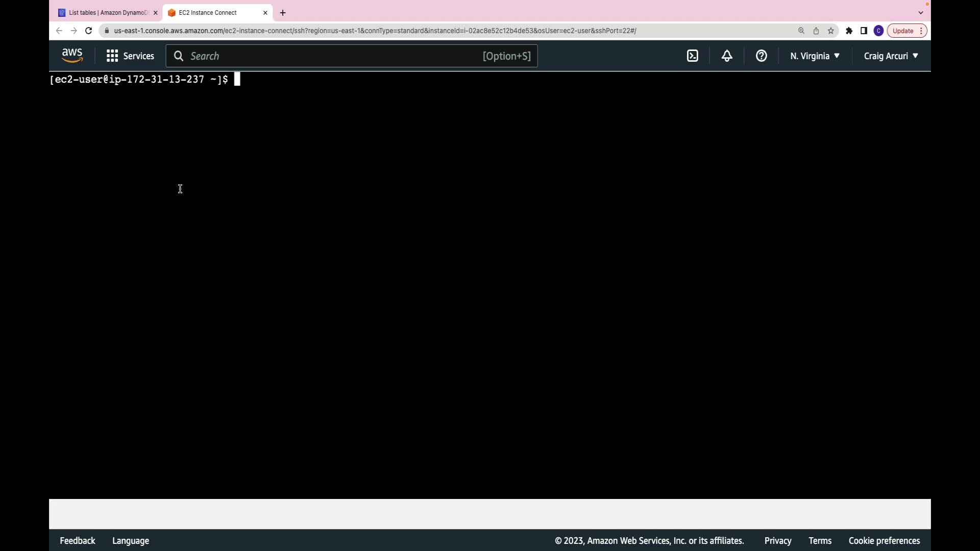Screen dimensions: 980x551
Task: Open the Cookie preferences link
Action: (x=884, y=541)
